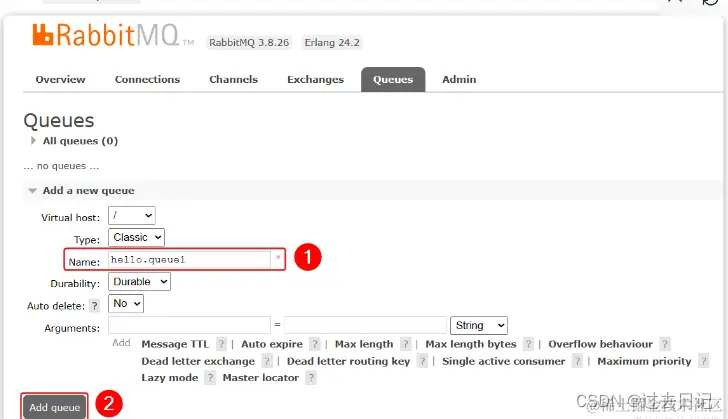
Task: Click the '... no queues ...' text
Action: [61, 166]
